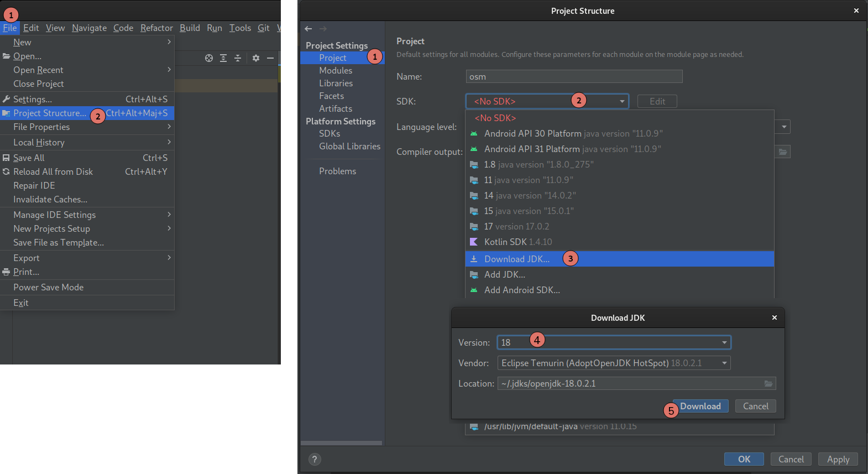Choose the 15 Java SDK entry
Viewport: 868px width, 474px height.
click(620, 211)
